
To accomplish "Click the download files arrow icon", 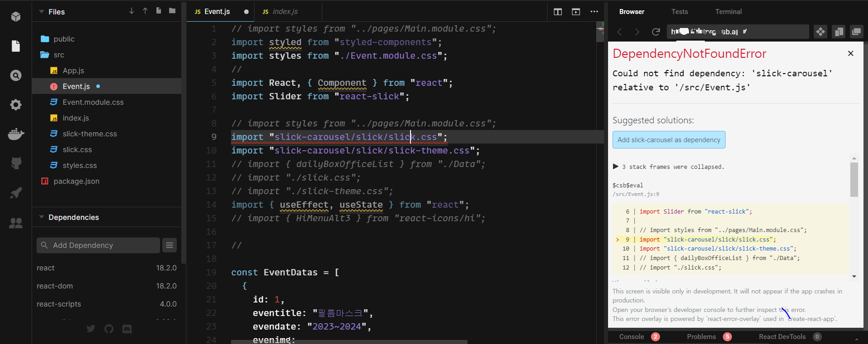I will 132,11.
